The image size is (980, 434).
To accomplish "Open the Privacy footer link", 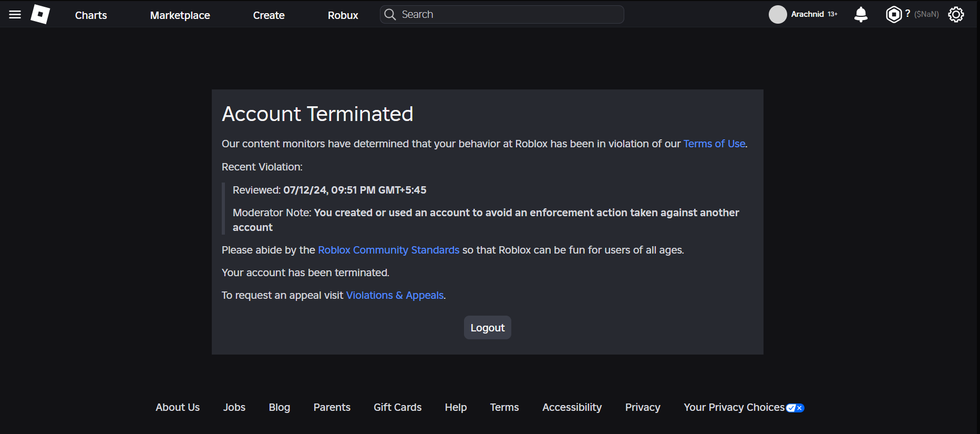I will 643,407.
